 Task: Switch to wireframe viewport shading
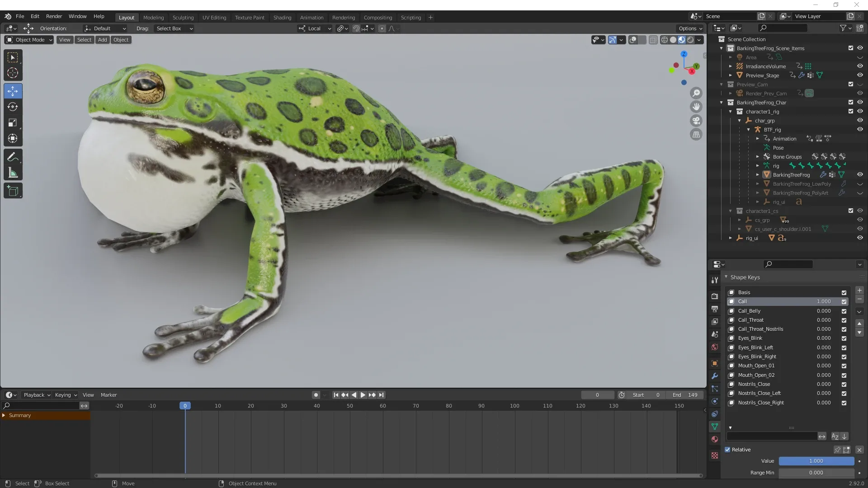[x=665, y=40]
